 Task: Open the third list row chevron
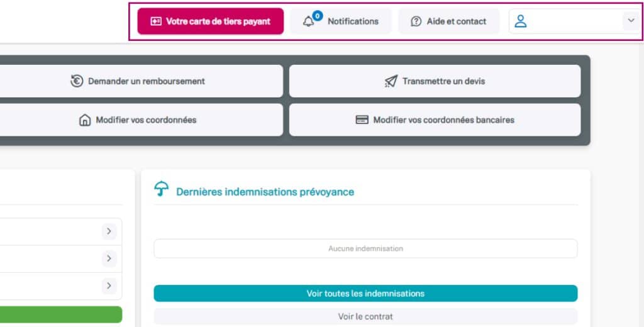coord(109,285)
